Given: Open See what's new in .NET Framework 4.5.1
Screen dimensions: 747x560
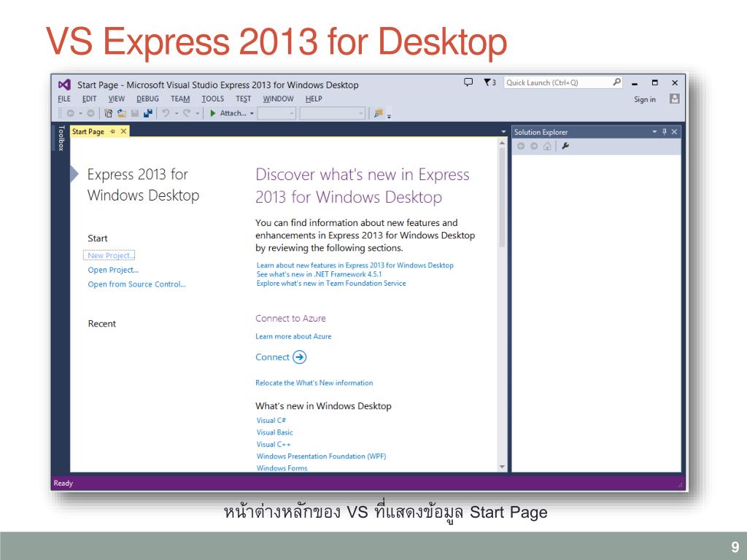Looking at the screenshot, I should [x=319, y=274].
